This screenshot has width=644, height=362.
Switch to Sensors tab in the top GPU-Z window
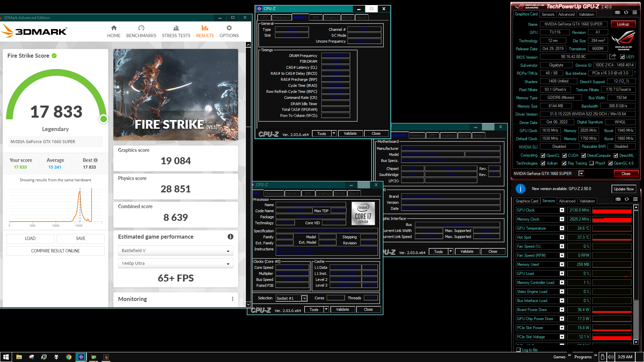(548, 14)
